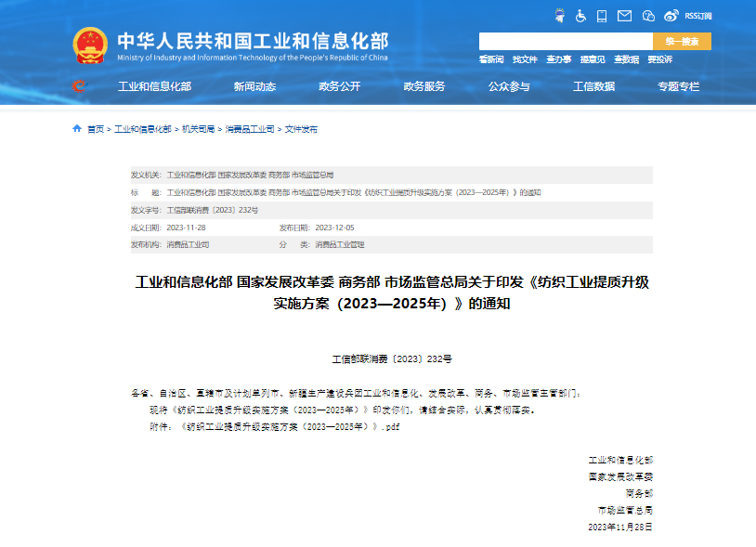
Task: Open the 工业和信息化部 navigation menu
Action: [154, 86]
